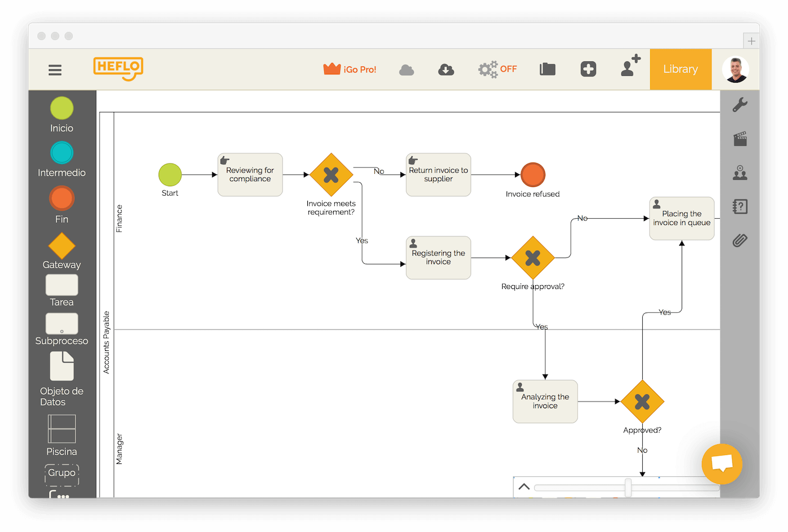The width and height of the screenshot is (788, 532).
Task: Expand the zoom panel chevron
Action: point(524,487)
